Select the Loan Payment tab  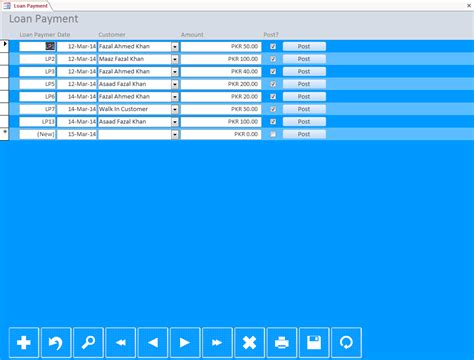pyautogui.click(x=27, y=6)
